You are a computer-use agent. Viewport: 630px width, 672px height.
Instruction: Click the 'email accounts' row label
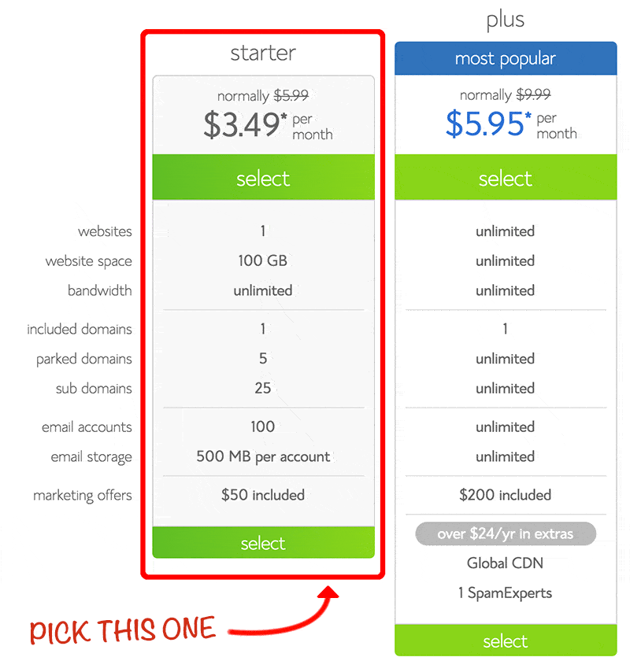(87, 426)
